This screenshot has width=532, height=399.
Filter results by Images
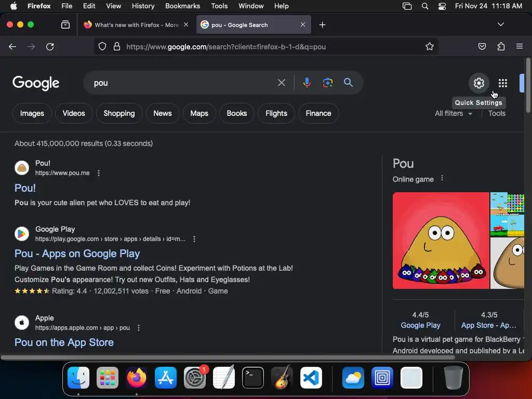click(x=32, y=113)
